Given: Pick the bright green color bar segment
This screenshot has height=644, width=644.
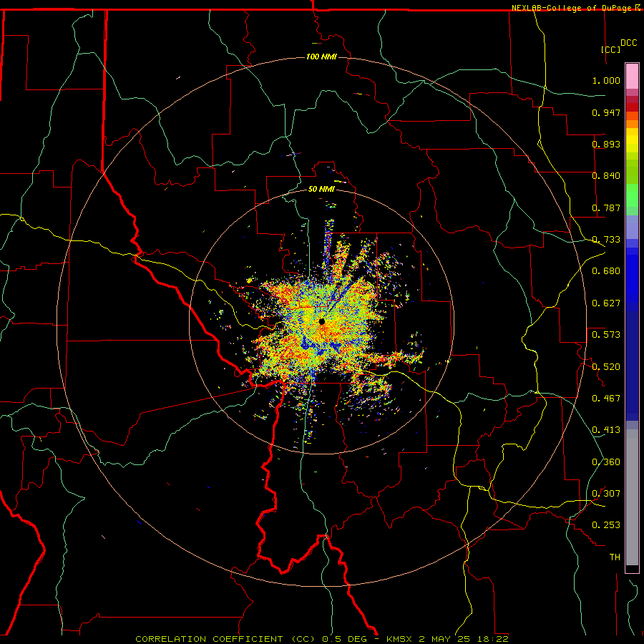Looking at the screenshot, I should coord(632,195).
